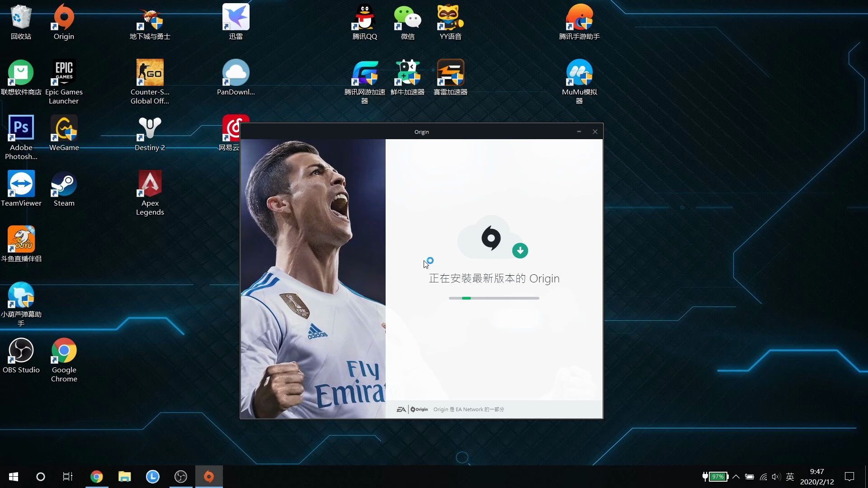Click the Origin icon in taskbar

click(209, 477)
